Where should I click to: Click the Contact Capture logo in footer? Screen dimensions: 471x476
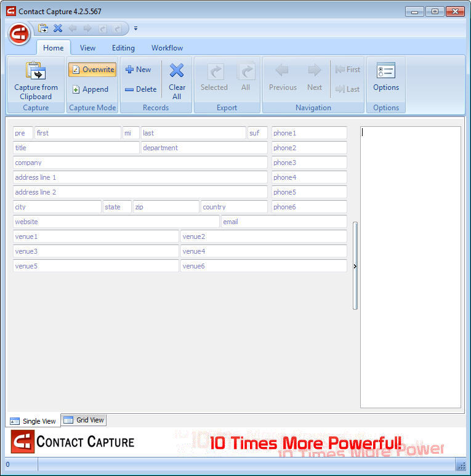click(73, 442)
